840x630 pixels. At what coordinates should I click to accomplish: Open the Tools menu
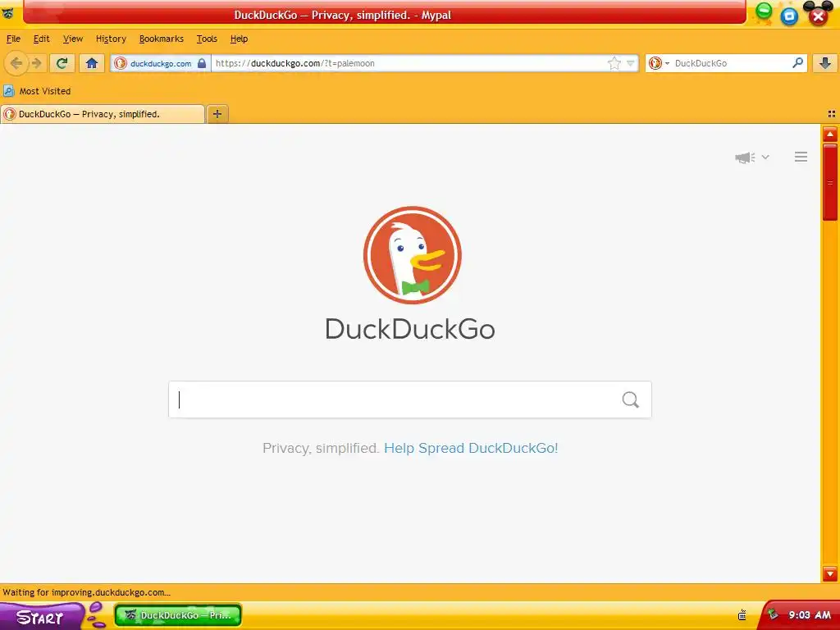coord(207,39)
